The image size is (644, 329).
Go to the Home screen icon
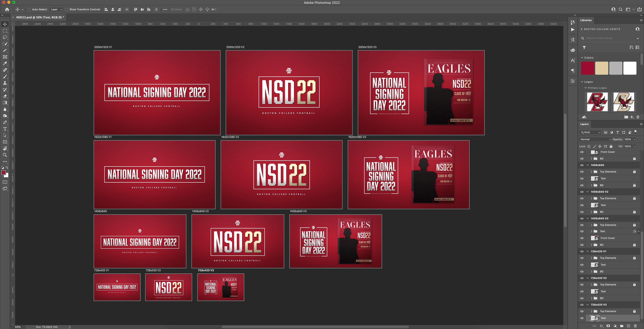tap(7, 10)
